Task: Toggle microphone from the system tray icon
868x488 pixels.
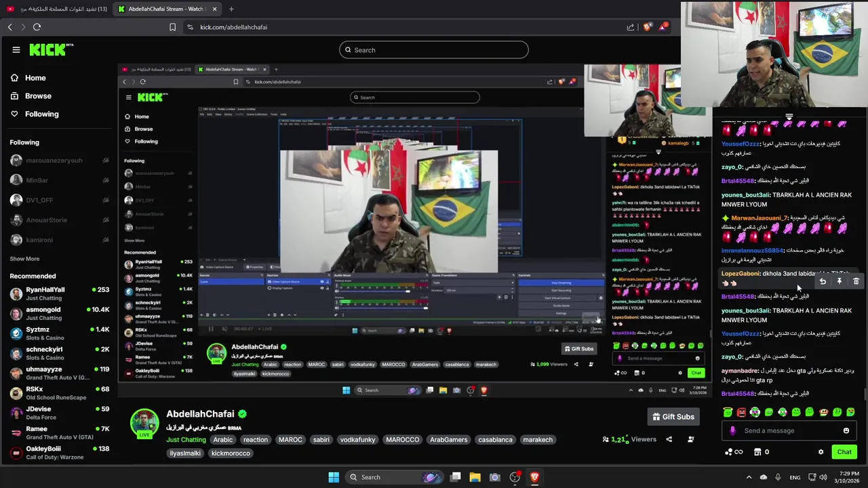Action: tap(778, 477)
